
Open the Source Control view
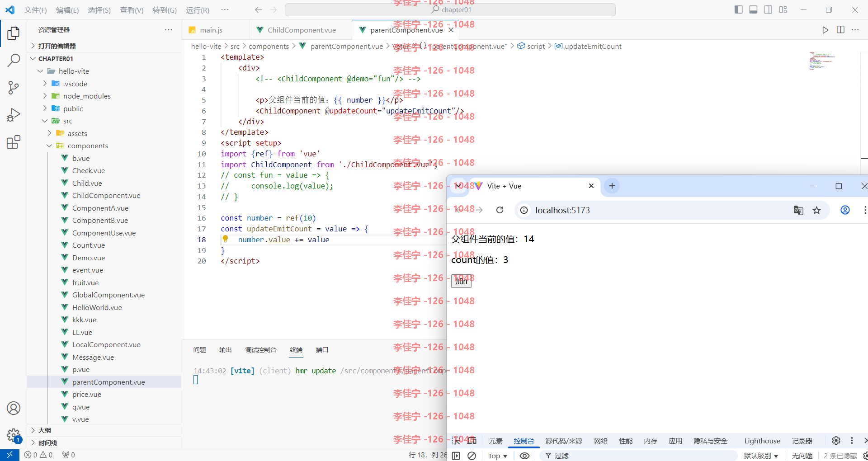point(14,88)
